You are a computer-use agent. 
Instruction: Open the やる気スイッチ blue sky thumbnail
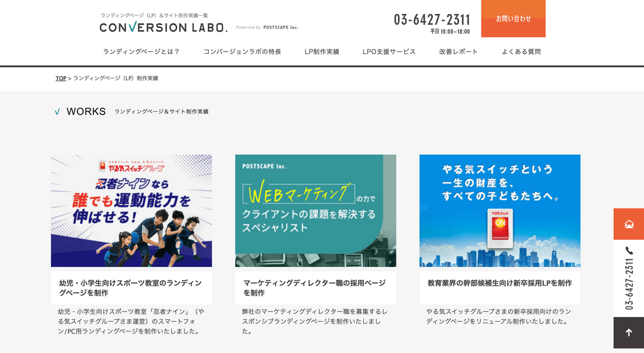tap(500, 211)
